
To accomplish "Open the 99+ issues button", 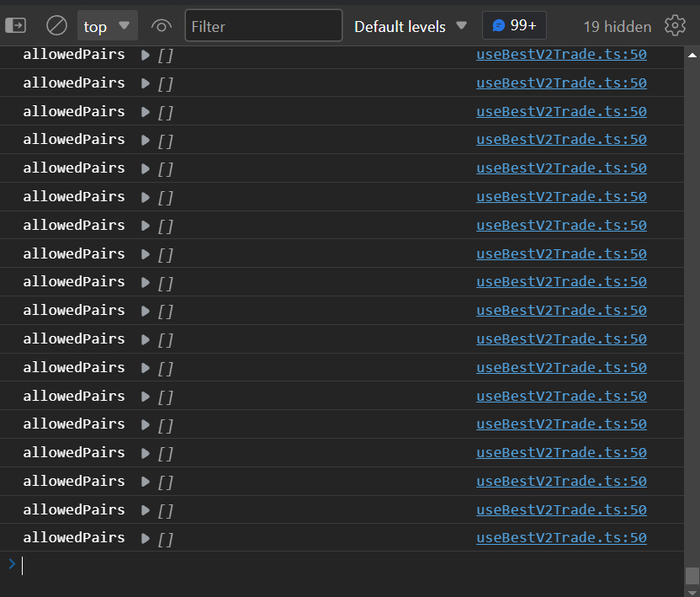I will [514, 25].
